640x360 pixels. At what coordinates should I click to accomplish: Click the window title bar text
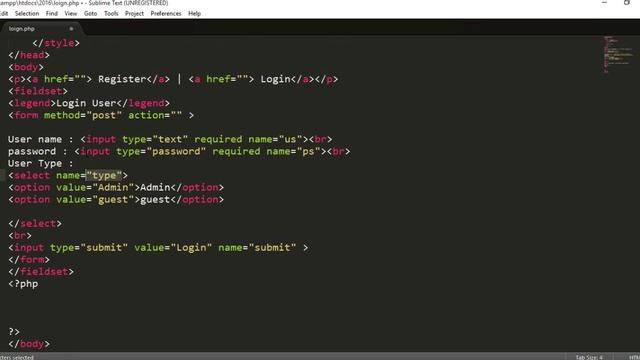click(84, 3)
